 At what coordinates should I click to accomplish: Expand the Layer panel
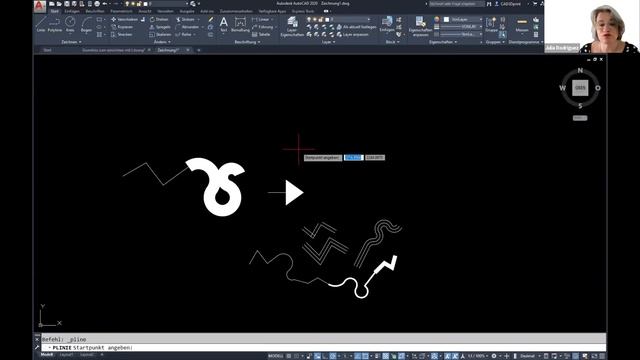[329, 42]
